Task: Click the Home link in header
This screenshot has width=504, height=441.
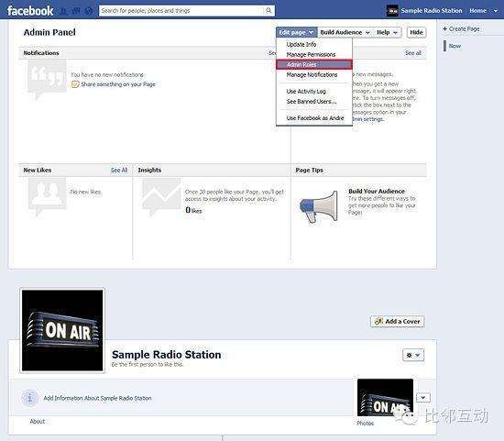Action: (477, 11)
